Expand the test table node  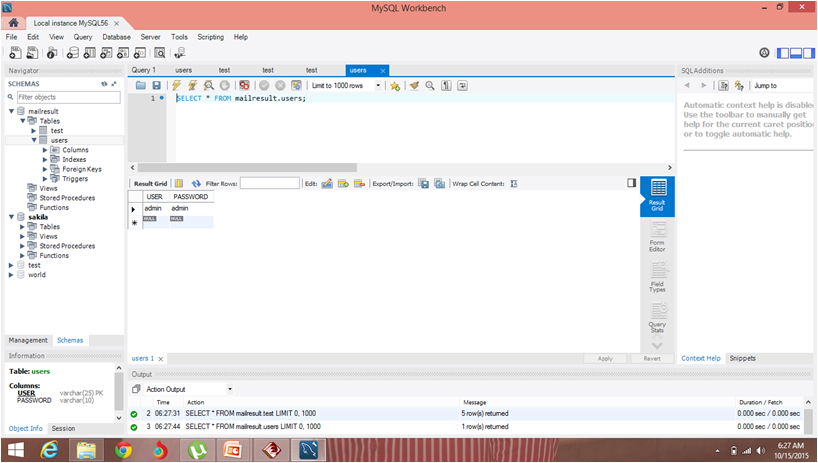(x=34, y=130)
